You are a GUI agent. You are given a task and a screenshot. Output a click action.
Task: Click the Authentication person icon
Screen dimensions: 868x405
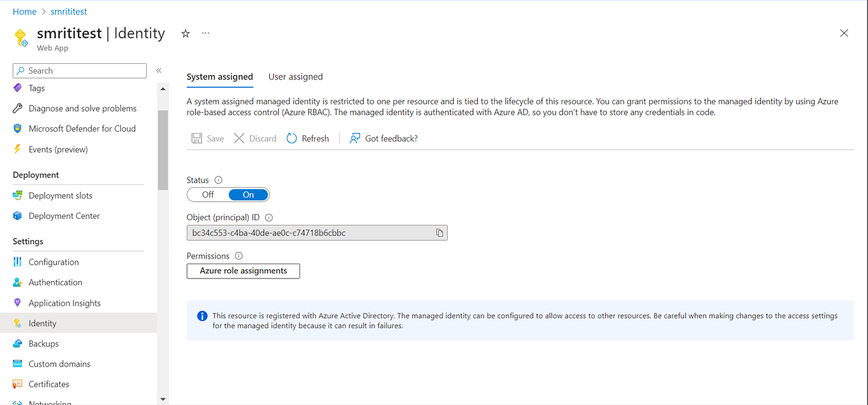pyautogui.click(x=17, y=282)
